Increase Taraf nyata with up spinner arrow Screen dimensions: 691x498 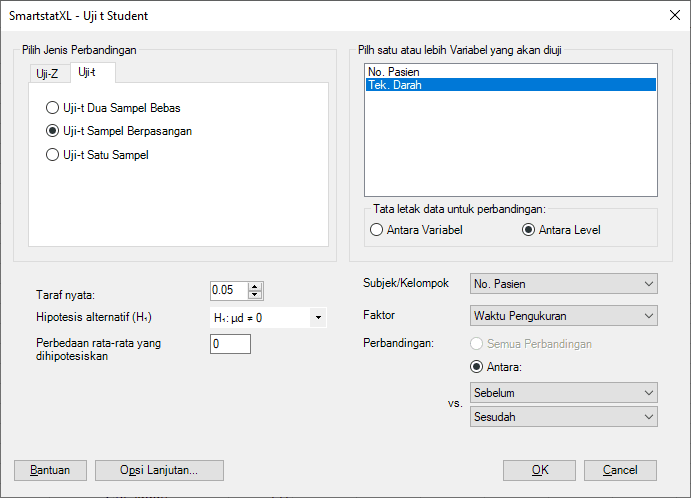coord(255,286)
